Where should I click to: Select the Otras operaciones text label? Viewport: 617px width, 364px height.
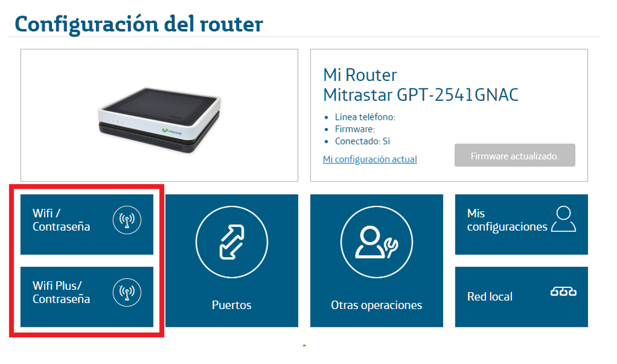coord(377,305)
